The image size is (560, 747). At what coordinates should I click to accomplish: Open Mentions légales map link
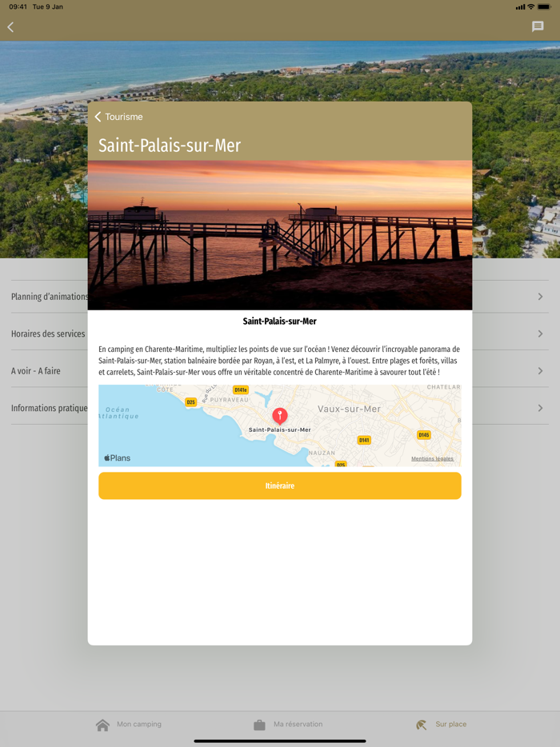(432, 459)
